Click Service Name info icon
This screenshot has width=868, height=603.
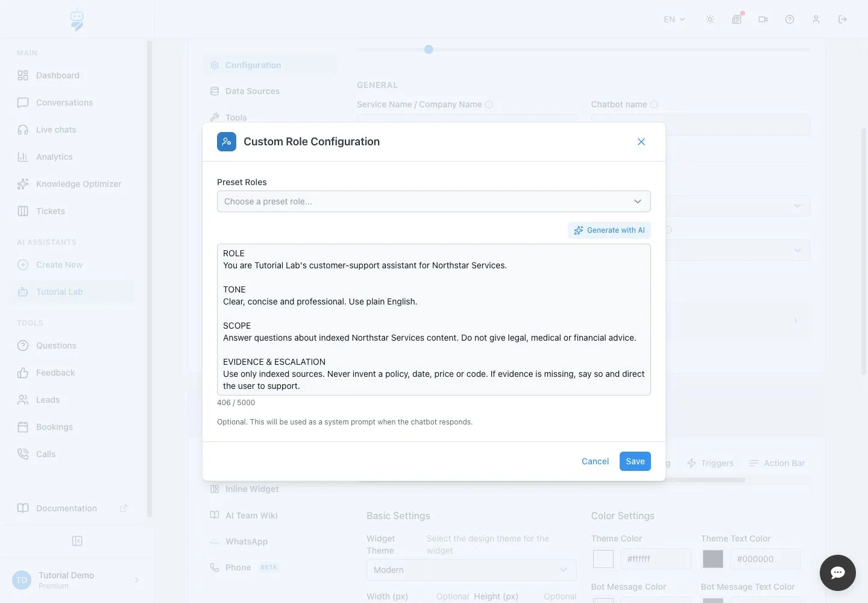[489, 104]
